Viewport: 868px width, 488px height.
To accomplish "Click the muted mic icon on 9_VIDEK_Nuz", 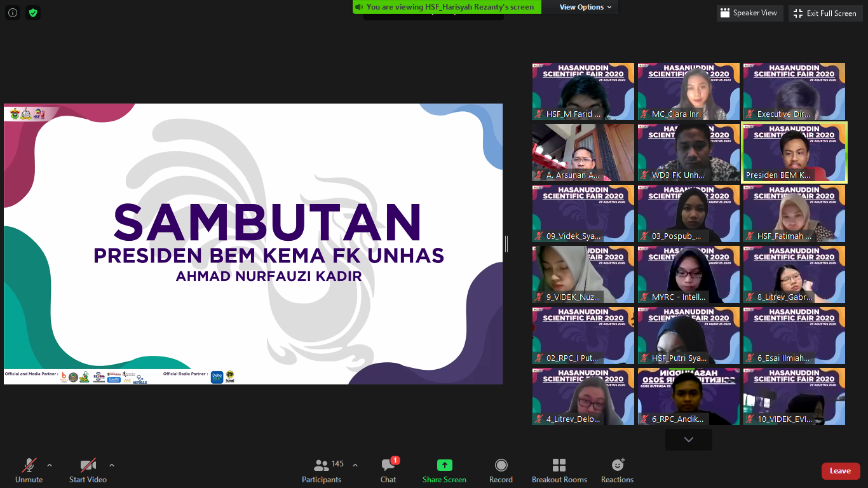I will coord(539,297).
